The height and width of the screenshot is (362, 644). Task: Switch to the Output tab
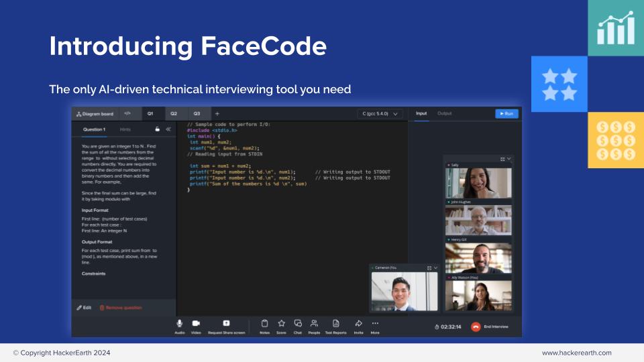(x=444, y=114)
